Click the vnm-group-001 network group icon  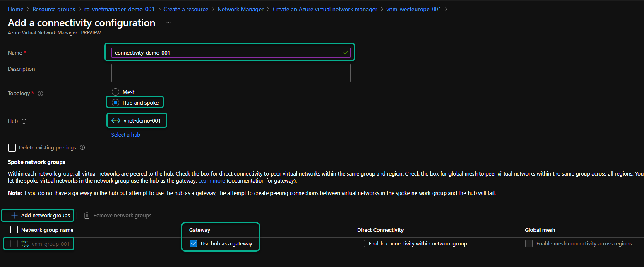[25, 244]
